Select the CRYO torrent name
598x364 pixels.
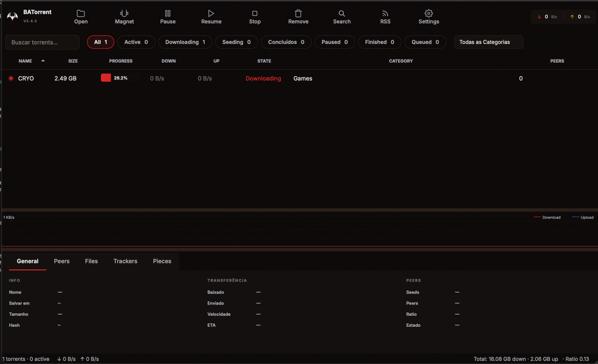pos(26,78)
